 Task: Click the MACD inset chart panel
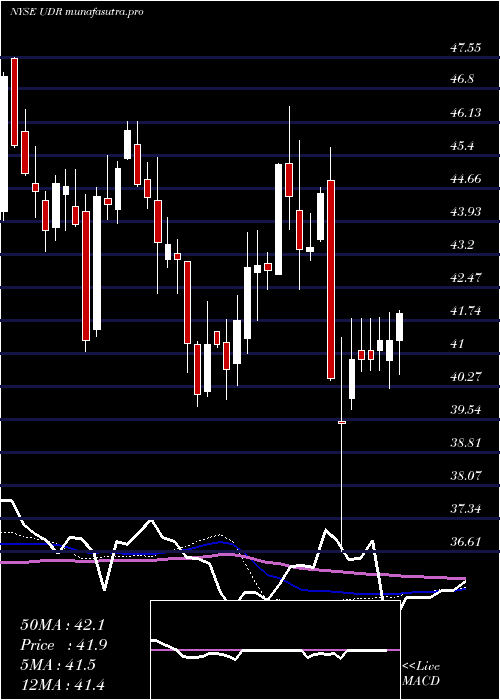point(275,650)
